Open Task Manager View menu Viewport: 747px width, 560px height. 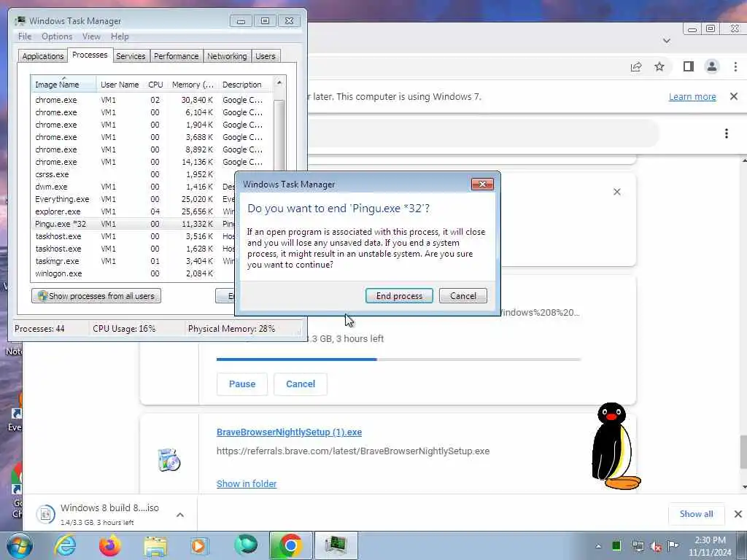(x=91, y=36)
